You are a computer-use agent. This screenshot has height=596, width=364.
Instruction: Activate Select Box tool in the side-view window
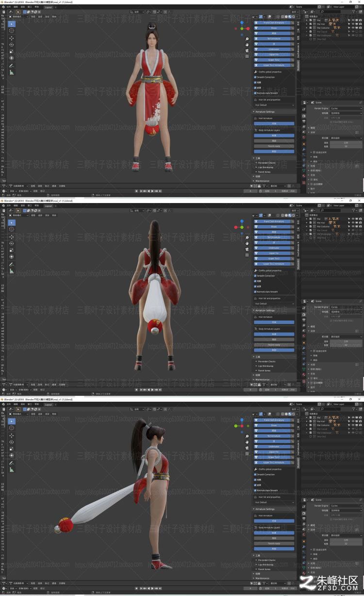tap(12, 421)
